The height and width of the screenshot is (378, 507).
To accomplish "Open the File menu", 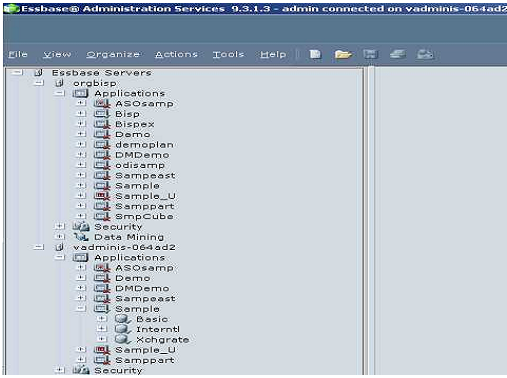I will pos(18,54).
